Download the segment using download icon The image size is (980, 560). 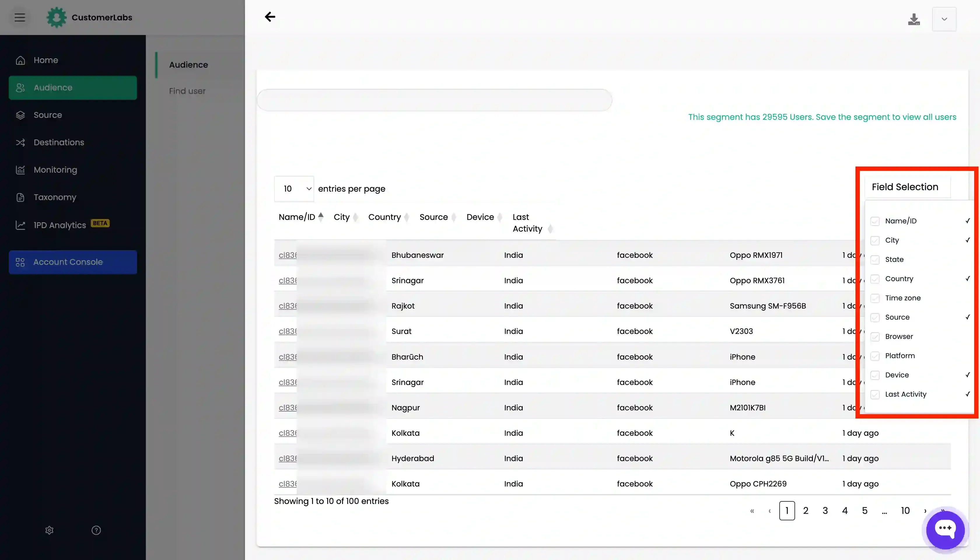[914, 19]
